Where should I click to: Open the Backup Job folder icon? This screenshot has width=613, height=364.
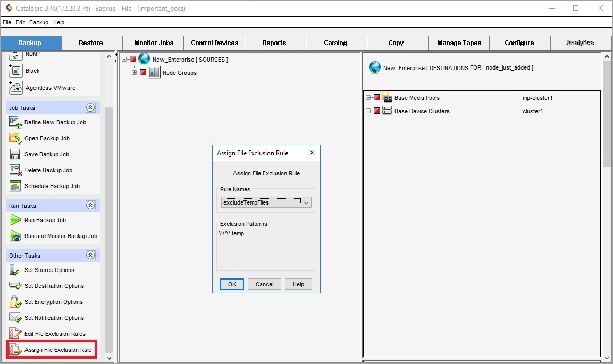coord(15,138)
